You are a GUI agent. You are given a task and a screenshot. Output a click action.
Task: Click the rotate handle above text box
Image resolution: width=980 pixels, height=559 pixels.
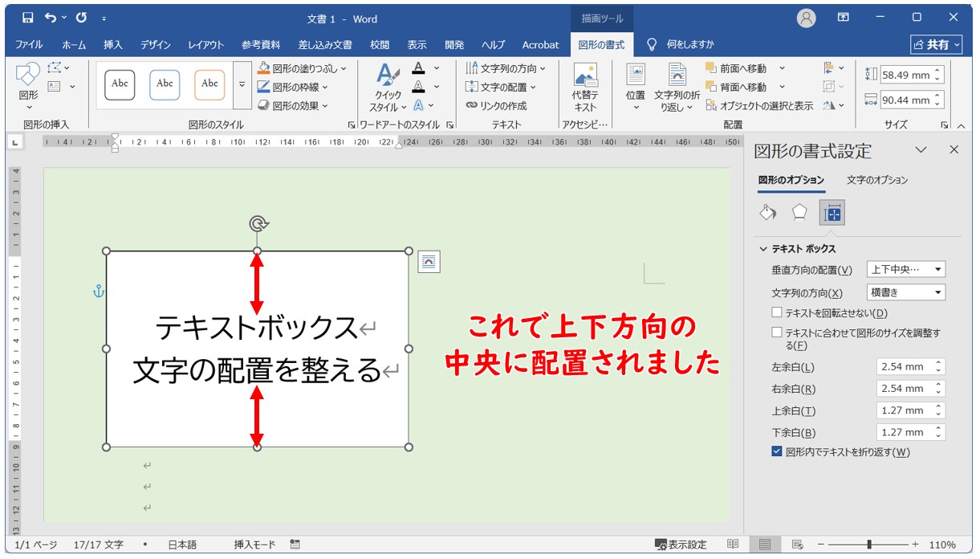(257, 223)
